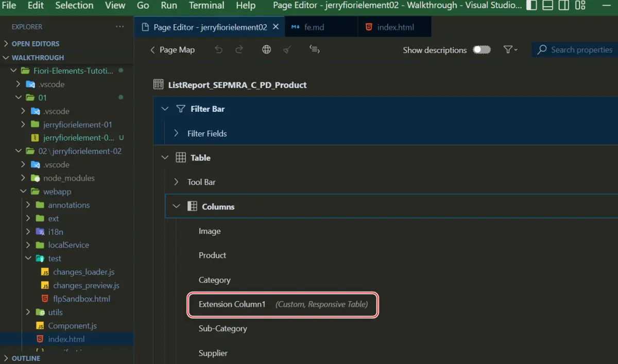The image size is (618, 364).
Task: Click the JS icon beside Component.js
Action: point(40,326)
